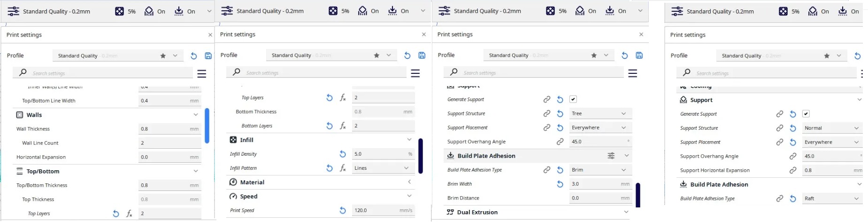Click Standard Quality header bar above Walls panel
This screenshot has height=222, width=868.
point(108,11)
